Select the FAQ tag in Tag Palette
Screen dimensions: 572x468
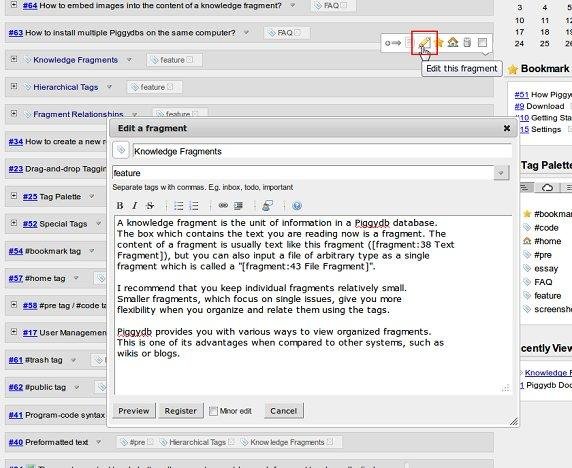(x=543, y=282)
